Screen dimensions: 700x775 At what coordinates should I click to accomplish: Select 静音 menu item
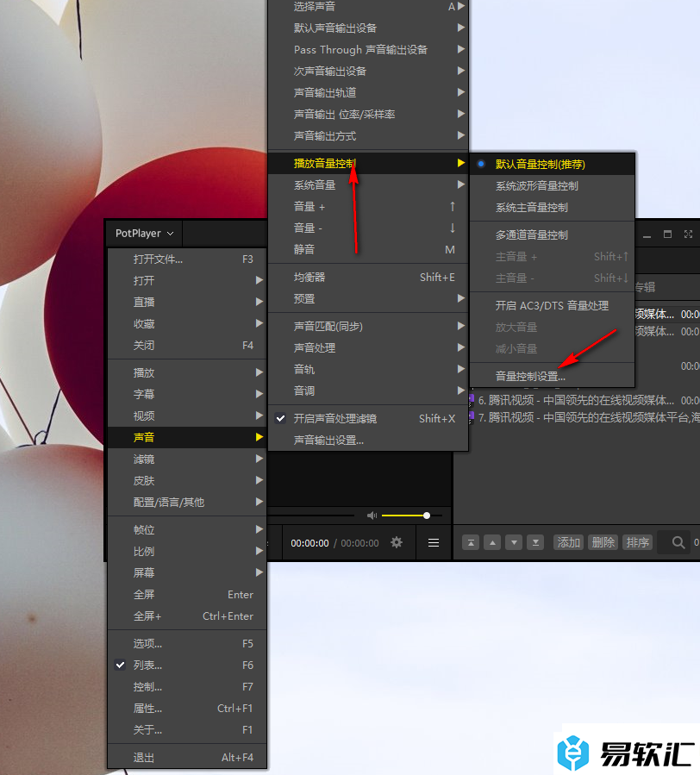pos(368,250)
